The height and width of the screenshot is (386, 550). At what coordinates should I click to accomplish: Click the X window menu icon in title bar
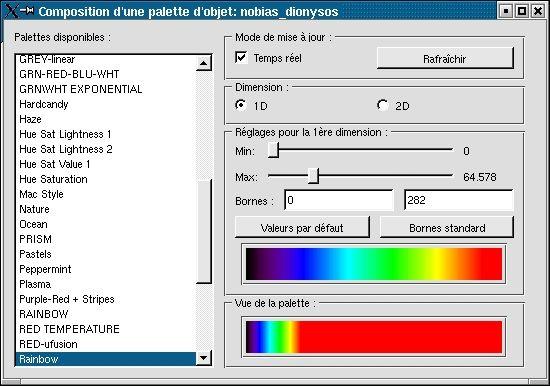coord(11,11)
